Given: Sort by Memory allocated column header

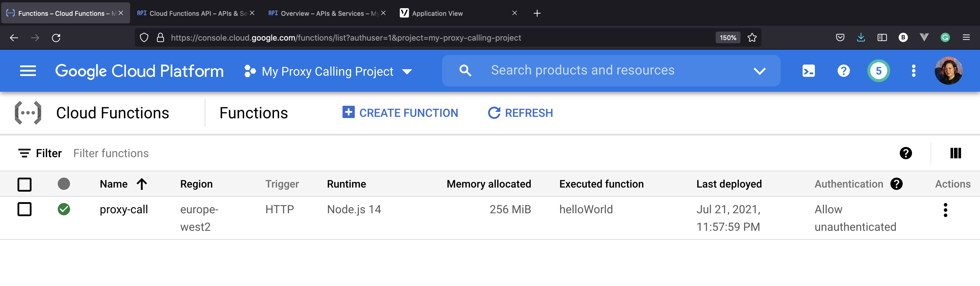Looking at the screenshot, I should 489,184.
